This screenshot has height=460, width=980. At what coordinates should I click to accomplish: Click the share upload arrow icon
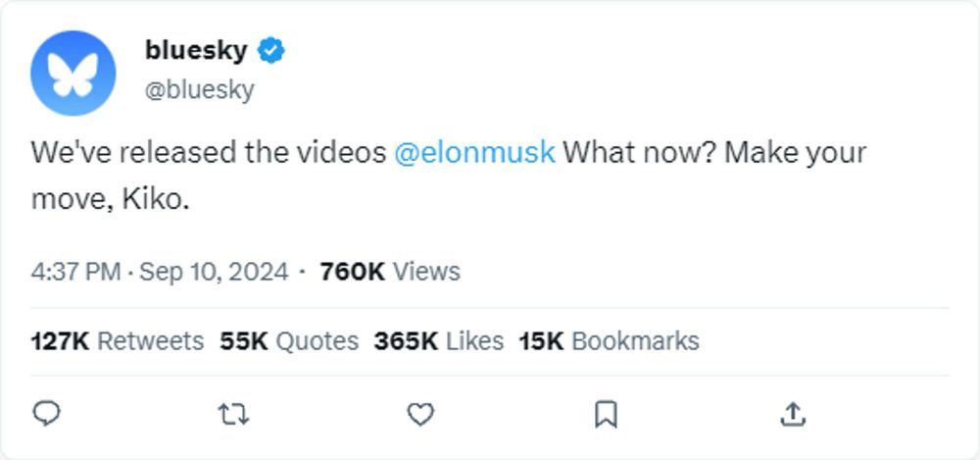coord(792,415)
